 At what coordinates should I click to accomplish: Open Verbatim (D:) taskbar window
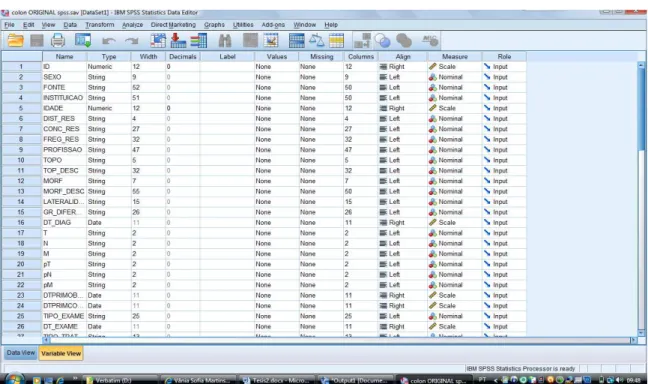pyautogui.click(x=120, y=380)
